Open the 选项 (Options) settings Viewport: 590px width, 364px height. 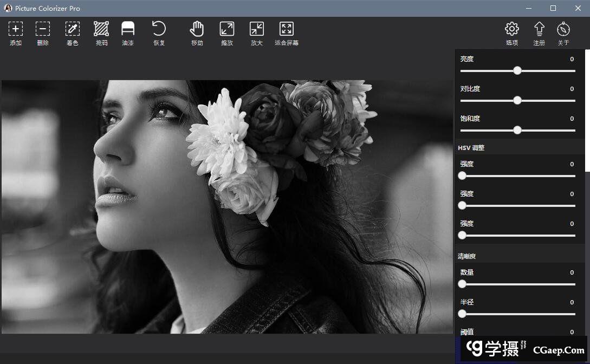tap(511, 32)
